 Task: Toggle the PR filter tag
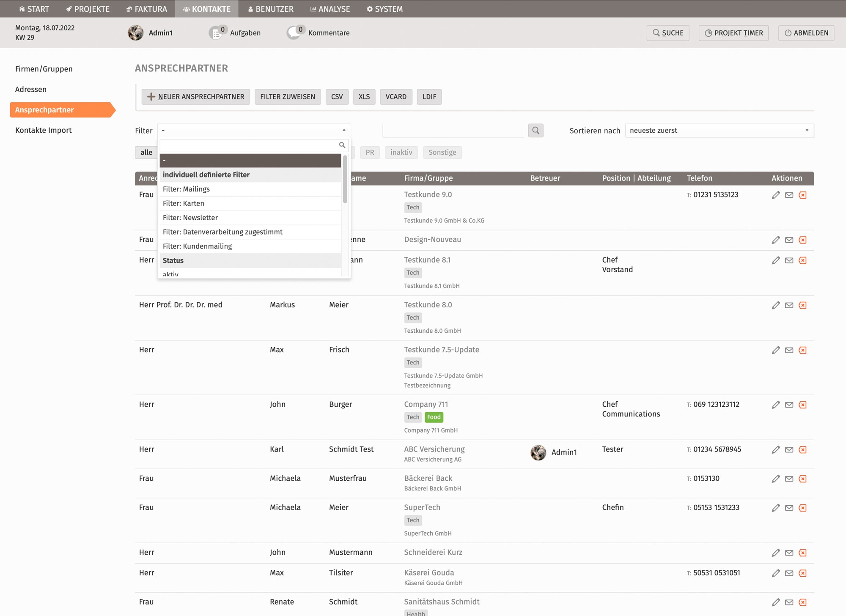(370, 152)
